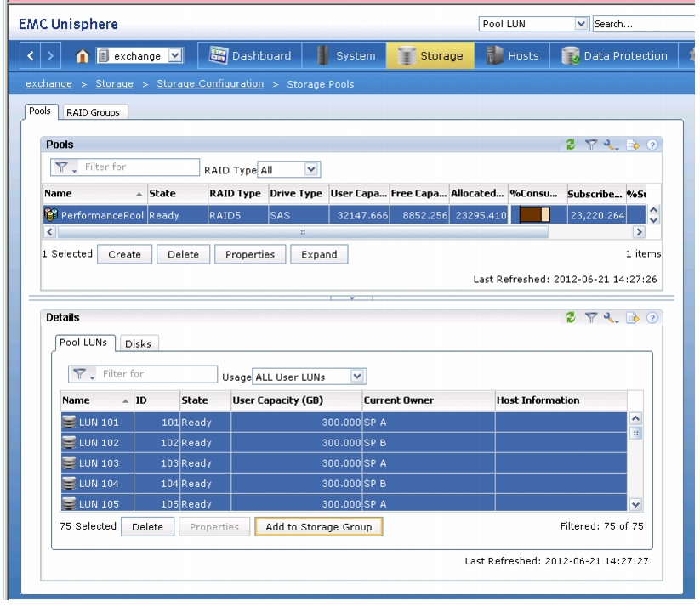Open the Disks tab in Details

click(x=139, y=343)
